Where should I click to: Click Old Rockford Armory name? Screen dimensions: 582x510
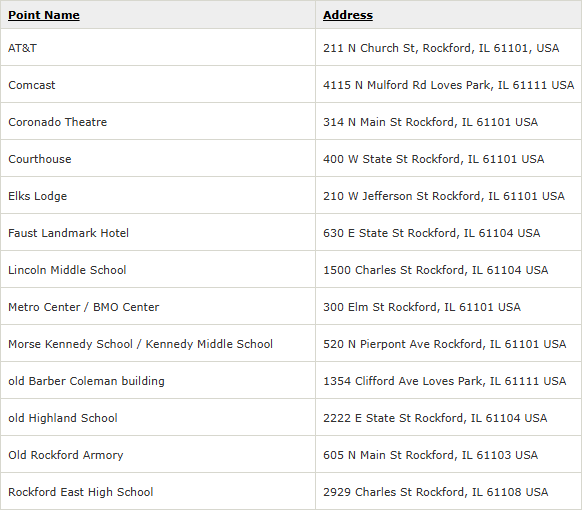(x=66, y=455)
